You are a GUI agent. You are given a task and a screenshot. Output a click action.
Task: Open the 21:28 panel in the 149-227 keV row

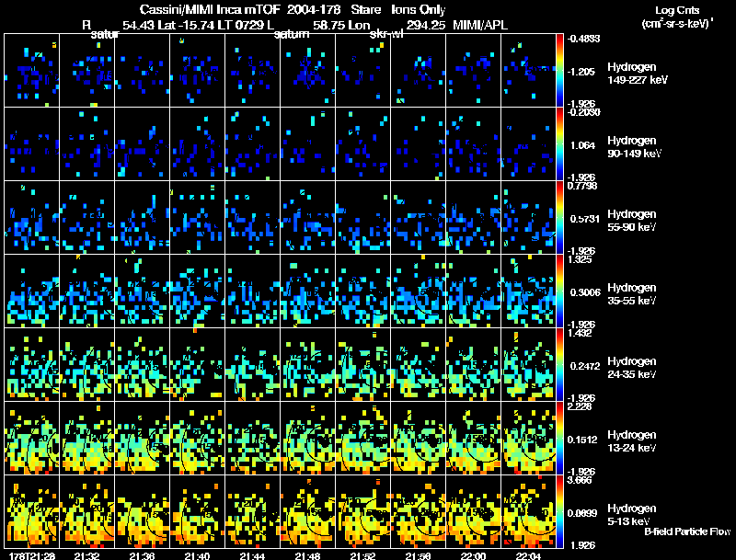point(31,71)
